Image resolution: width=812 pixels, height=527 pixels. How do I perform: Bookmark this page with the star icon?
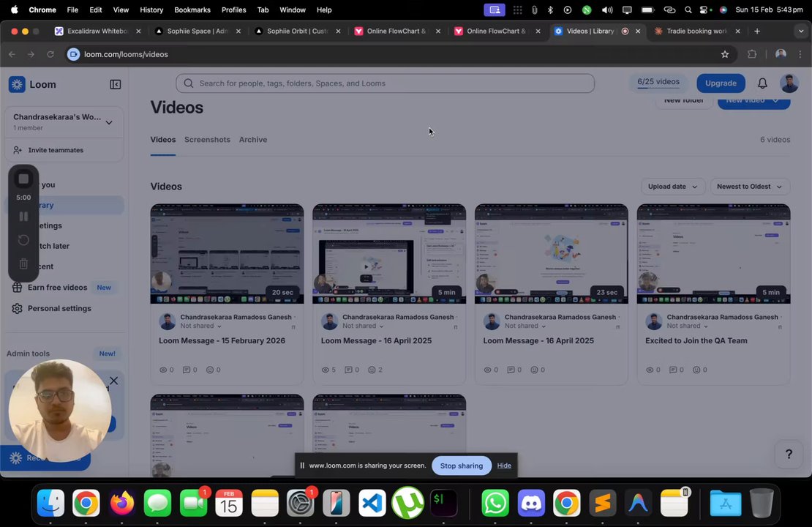(724, 54)
